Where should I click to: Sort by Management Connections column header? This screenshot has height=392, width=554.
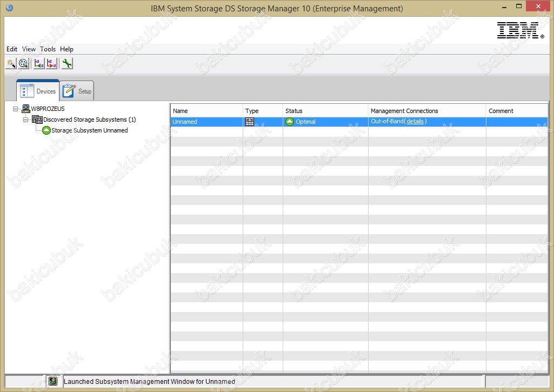click(427, 111)
